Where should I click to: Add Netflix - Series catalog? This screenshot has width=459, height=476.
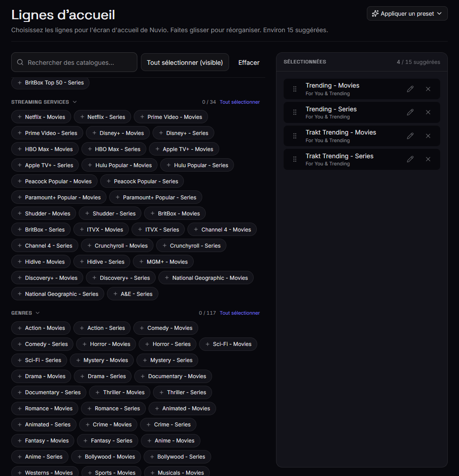coord(102,117)
